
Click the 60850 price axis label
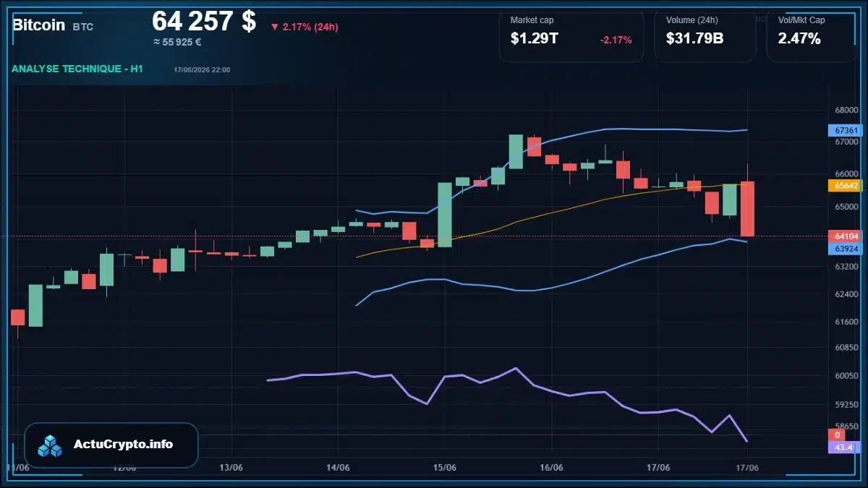click(846, 348)
